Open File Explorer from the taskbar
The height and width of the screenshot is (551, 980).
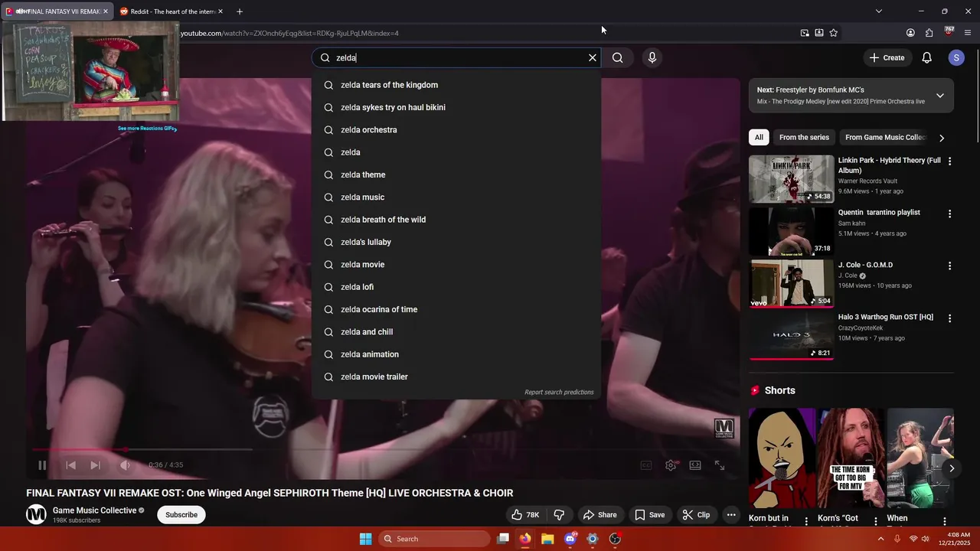547,539
